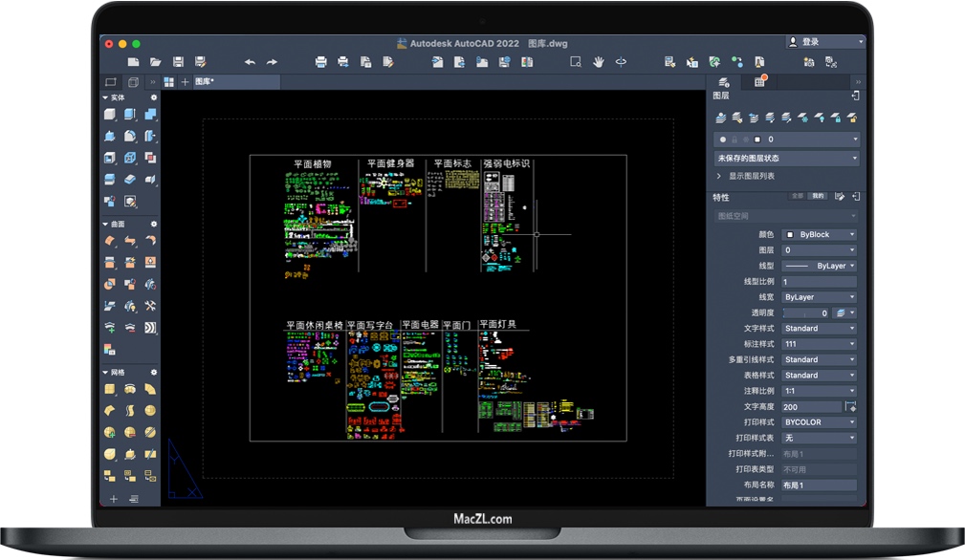Click the Layer Properties icon in 图层 panel

(722, 118)
